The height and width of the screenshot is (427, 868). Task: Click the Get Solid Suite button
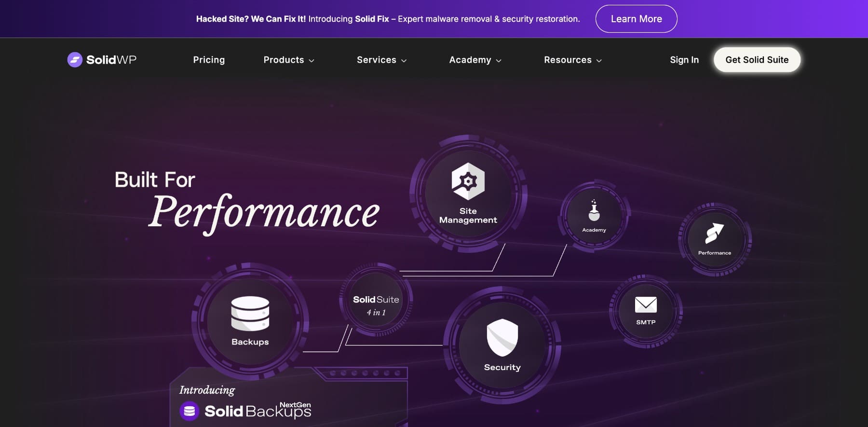click(x=757, y=60)
